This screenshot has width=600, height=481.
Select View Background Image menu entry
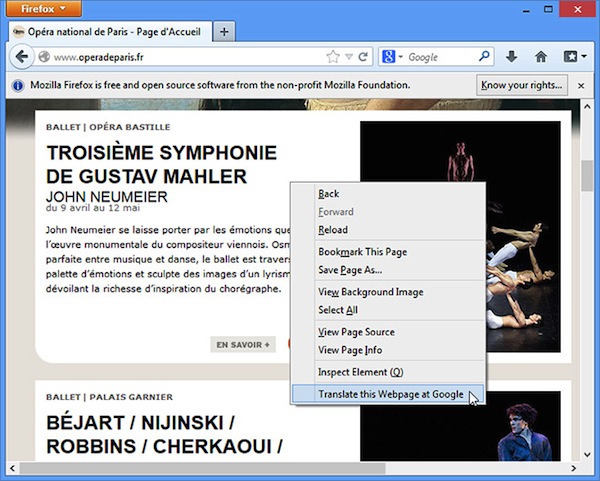[x=389, y=292]
